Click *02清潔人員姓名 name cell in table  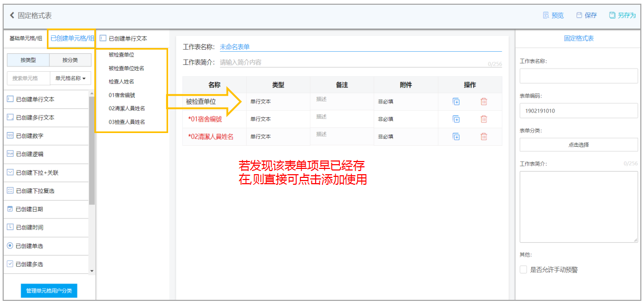[x=210, y=136]
